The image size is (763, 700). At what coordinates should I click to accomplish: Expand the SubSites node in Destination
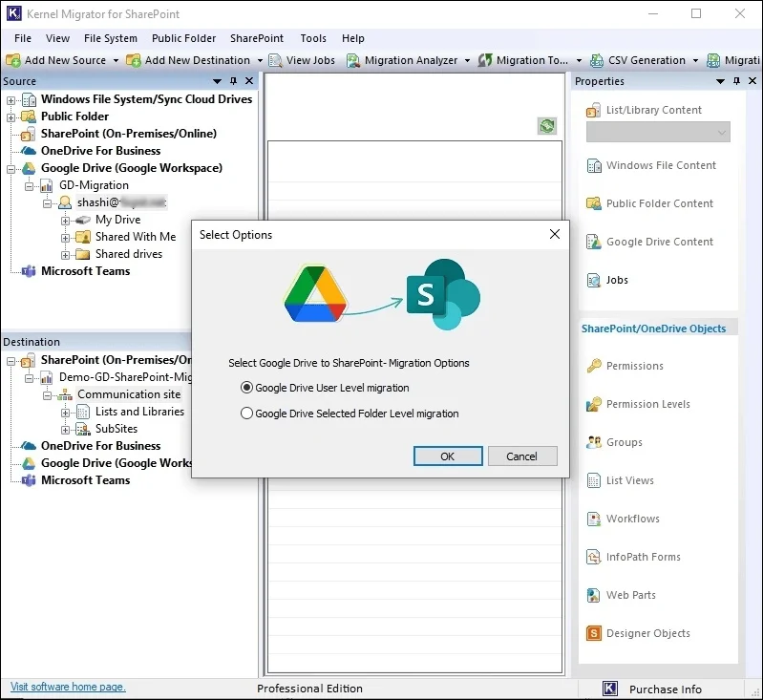65,430
